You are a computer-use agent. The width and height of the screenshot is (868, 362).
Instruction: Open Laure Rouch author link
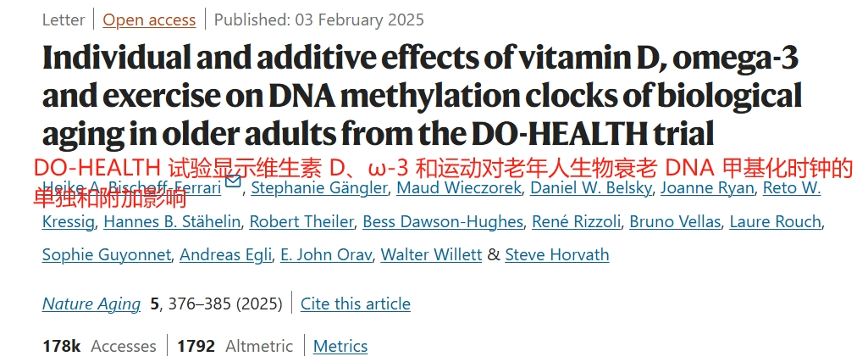775,222
